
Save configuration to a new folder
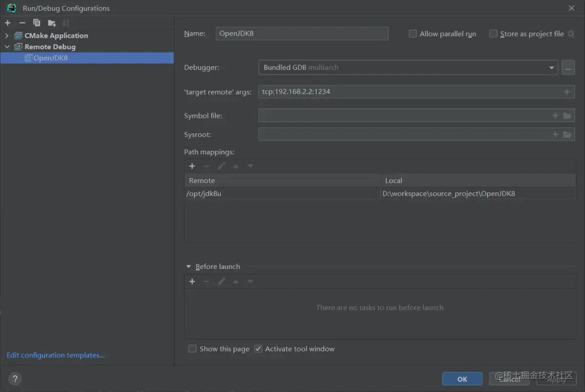click(x=52, y=23)
